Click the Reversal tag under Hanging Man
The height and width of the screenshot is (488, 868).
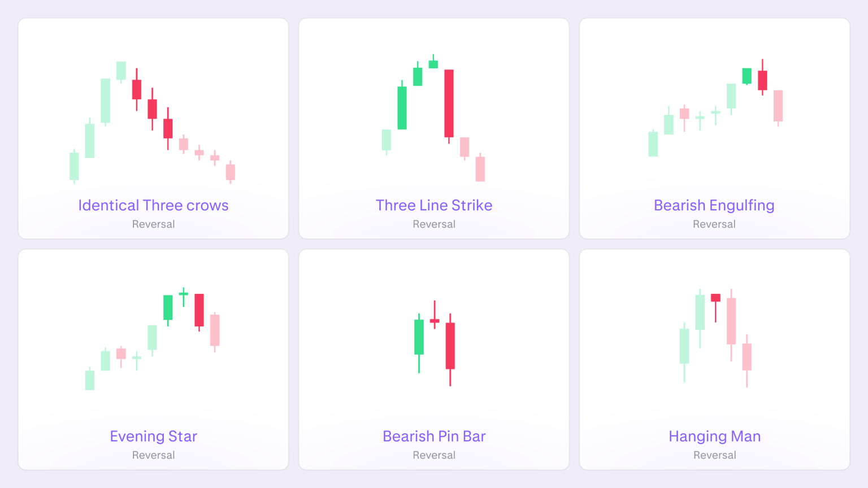tap(714, 455)
